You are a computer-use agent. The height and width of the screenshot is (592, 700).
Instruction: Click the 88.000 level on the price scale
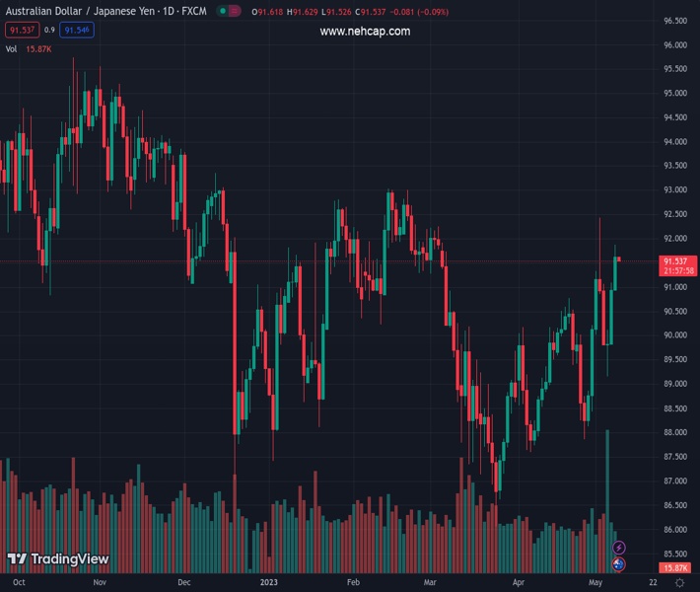coord(674,432)
